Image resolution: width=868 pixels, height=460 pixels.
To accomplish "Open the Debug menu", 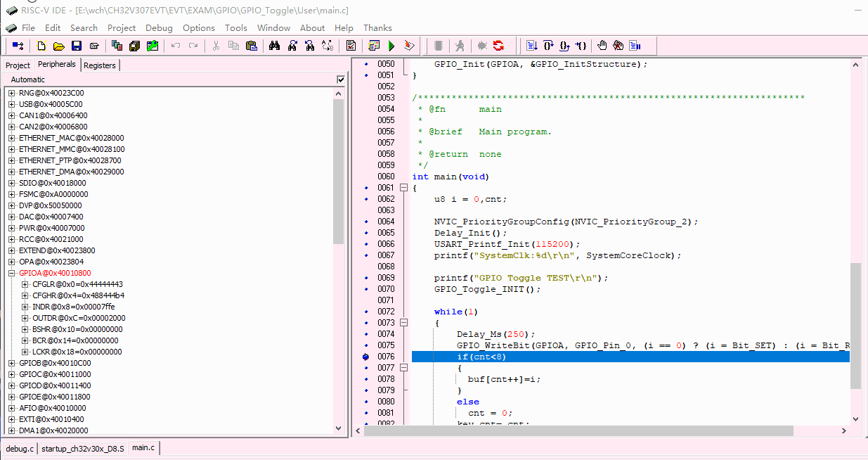I will click(x=159, y=28).
